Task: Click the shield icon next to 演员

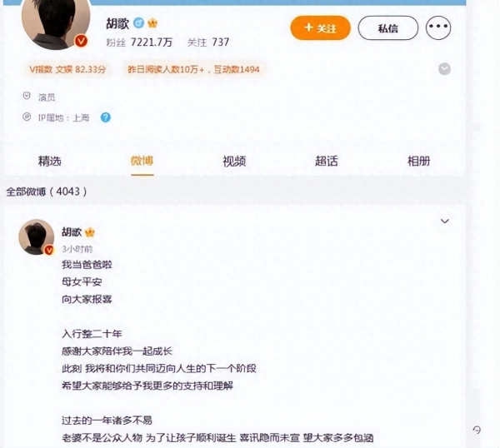Action: click(27, 96)
